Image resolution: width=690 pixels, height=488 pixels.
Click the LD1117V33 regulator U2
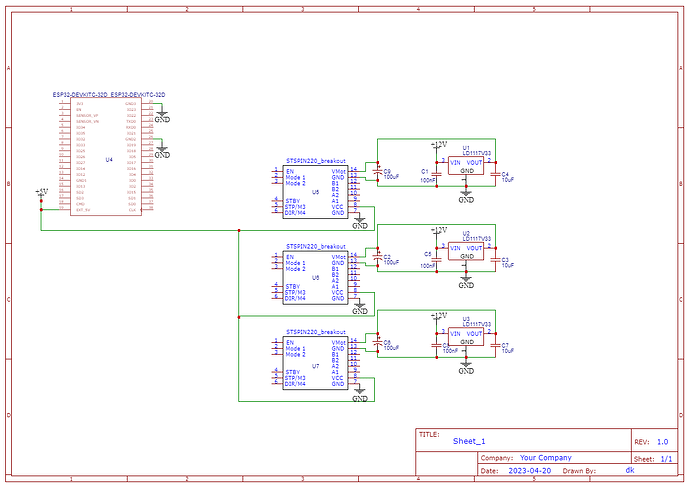click(466, 250)
